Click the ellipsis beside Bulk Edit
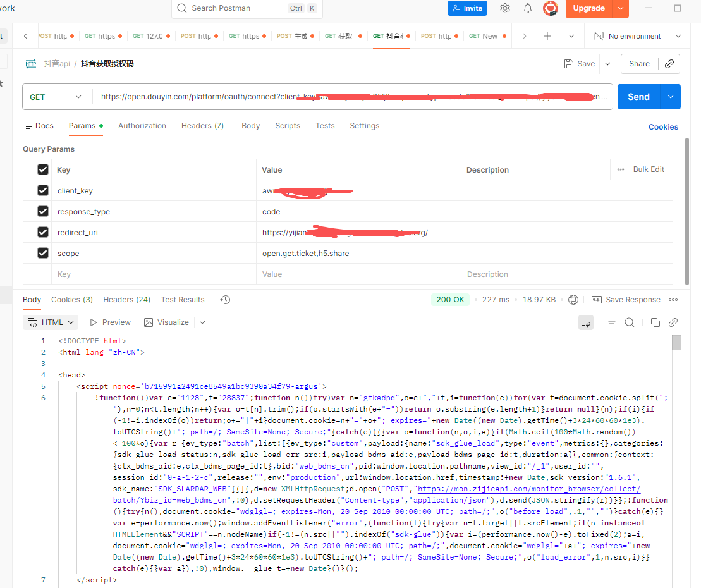 [x=621, y=169]
